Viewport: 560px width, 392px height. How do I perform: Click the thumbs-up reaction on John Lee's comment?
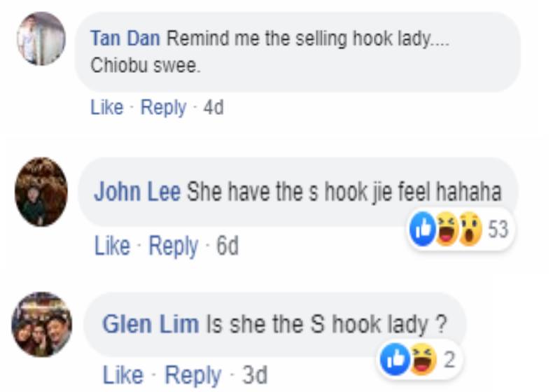click(x=423, y=229)
